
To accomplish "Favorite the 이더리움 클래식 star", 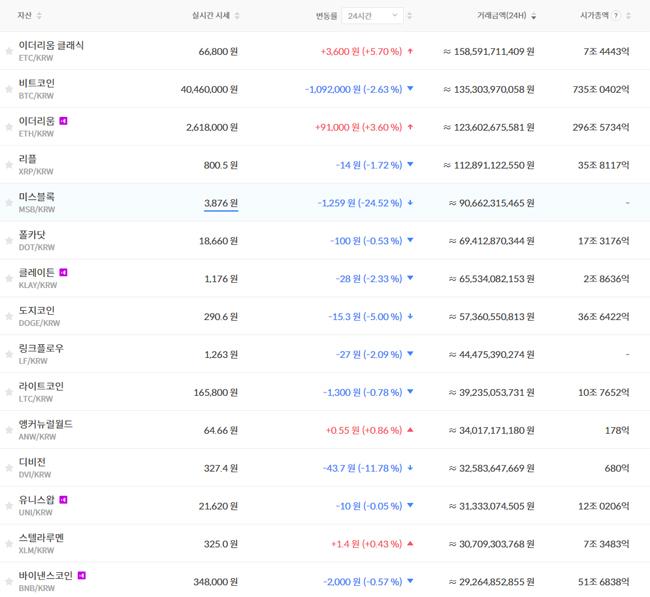I will tap(9, 51).
